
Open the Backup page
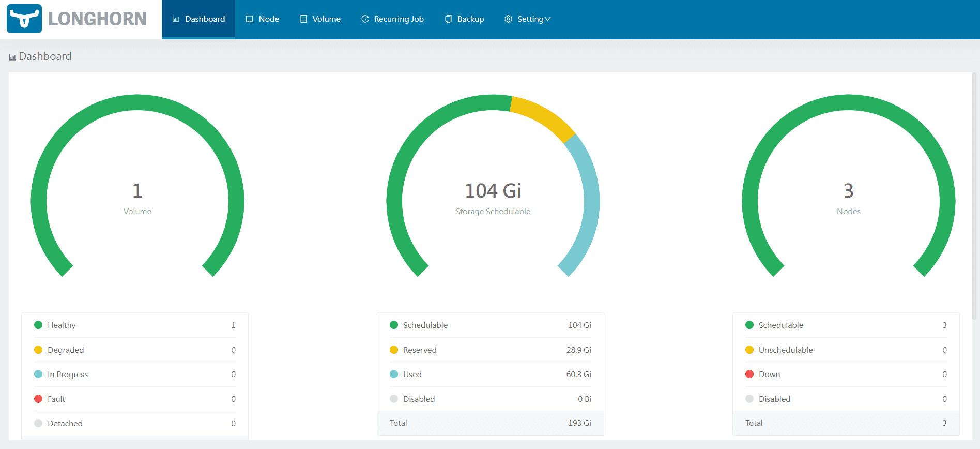point(470,19)
